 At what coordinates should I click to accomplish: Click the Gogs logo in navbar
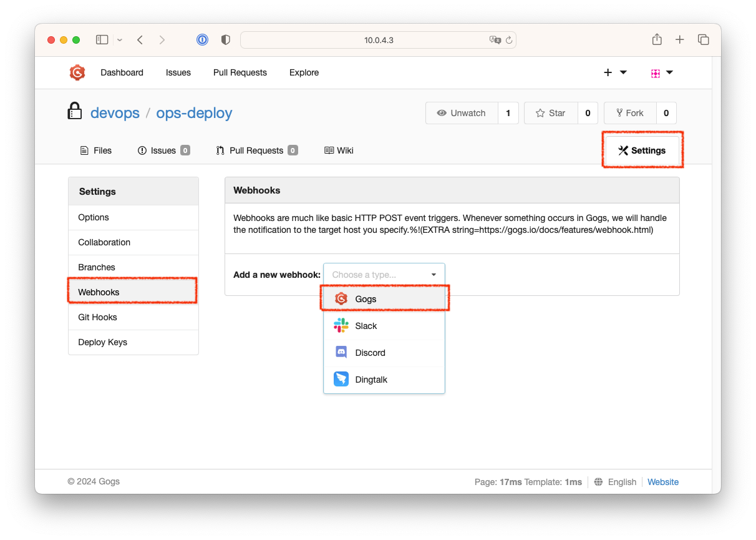77,72
